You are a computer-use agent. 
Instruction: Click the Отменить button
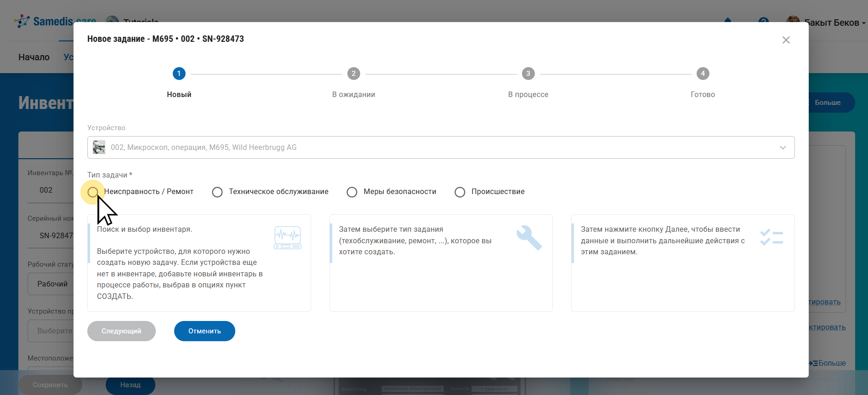[x=204, y=331]
